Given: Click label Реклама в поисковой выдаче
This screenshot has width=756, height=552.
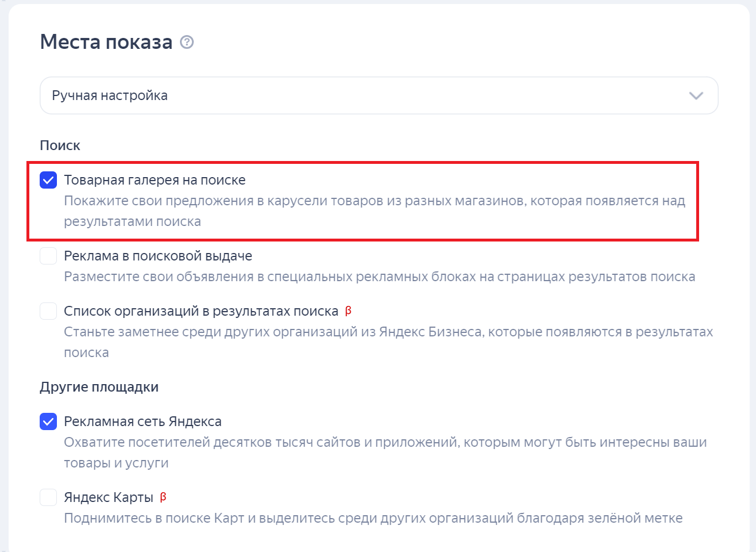Looking at the screenshot, I should [x=158, y=256].
